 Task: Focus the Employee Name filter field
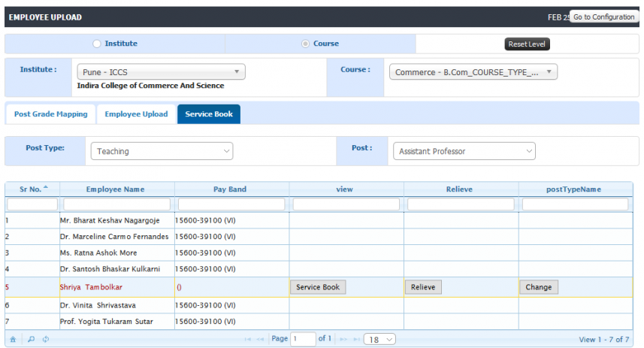tap(117, 204)
